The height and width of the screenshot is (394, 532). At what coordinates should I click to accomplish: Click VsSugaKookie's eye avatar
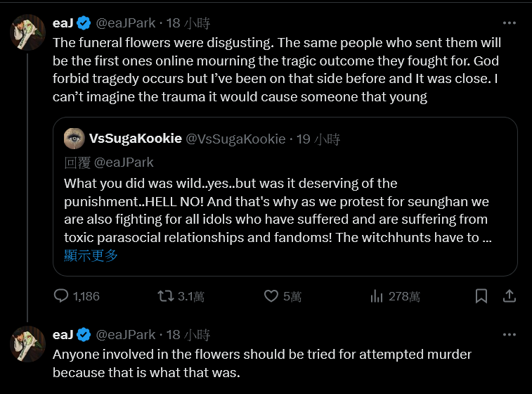74,139
